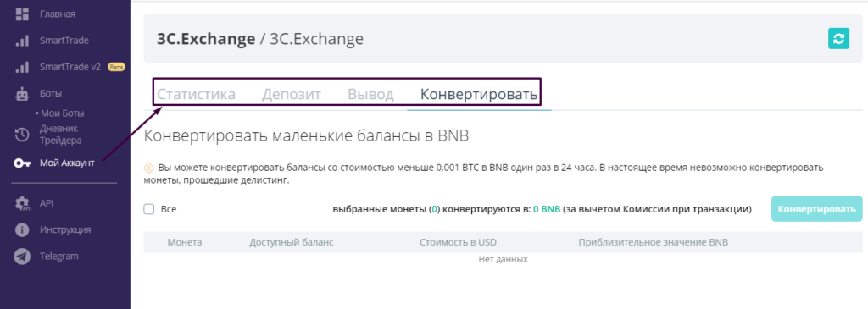868x309 pixels.
Task: Switch to the Статистика tab
Action: pyautogui.click(x=196, y=95)
